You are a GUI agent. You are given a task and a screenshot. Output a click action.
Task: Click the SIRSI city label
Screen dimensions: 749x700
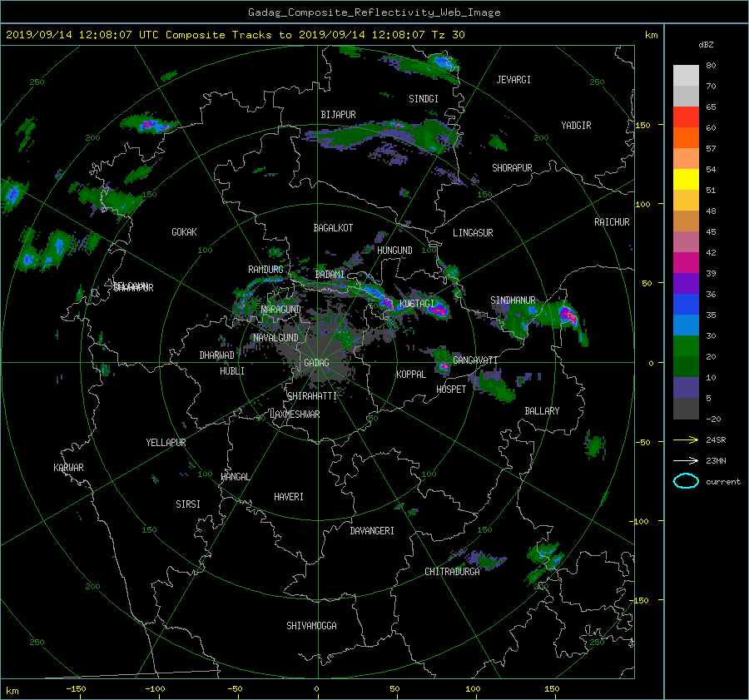[x=188, y=504]
